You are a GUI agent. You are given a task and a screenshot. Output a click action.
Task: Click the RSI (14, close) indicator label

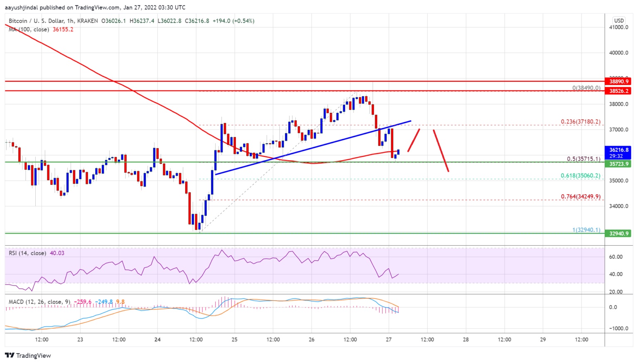(x=28, y=253)
